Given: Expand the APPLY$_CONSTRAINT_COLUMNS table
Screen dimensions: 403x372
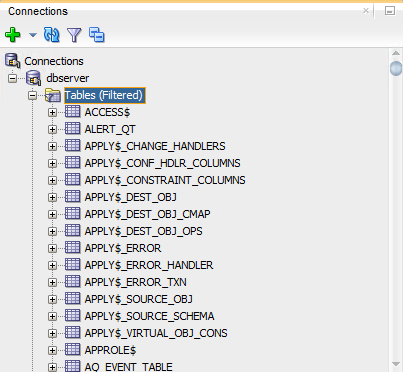Looking at the screenshot, I should tap(52, 180).
